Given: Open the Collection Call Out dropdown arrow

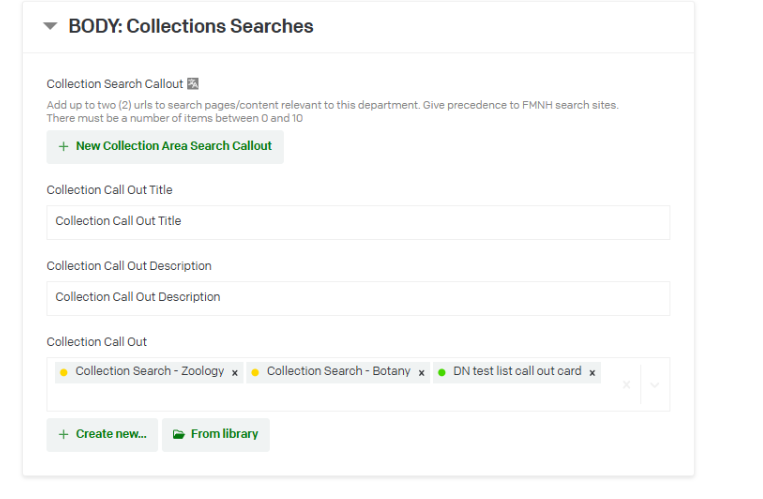Looking at the screenshot, I should coord(654,384).
